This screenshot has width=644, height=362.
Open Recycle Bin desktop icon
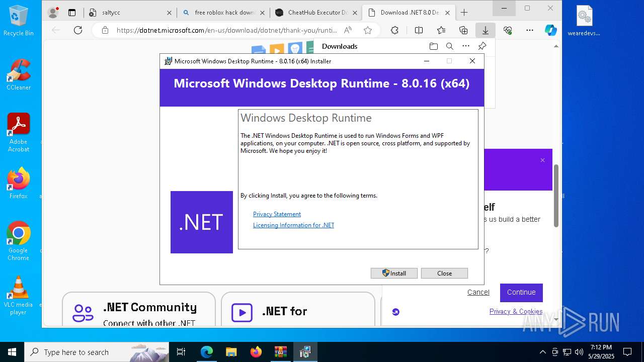pyautogui.click(x=19, y=21)
